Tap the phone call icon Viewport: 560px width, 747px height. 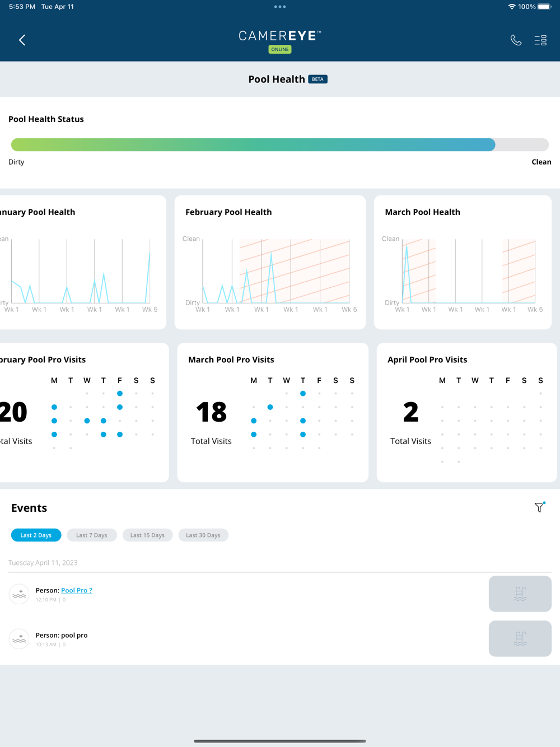click(x=516, y=40)
